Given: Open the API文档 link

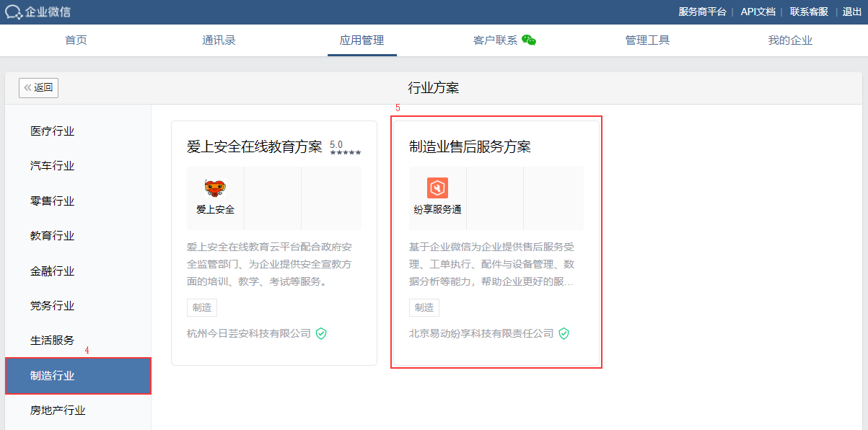Looking at the screenshot, I should point(758,12).
